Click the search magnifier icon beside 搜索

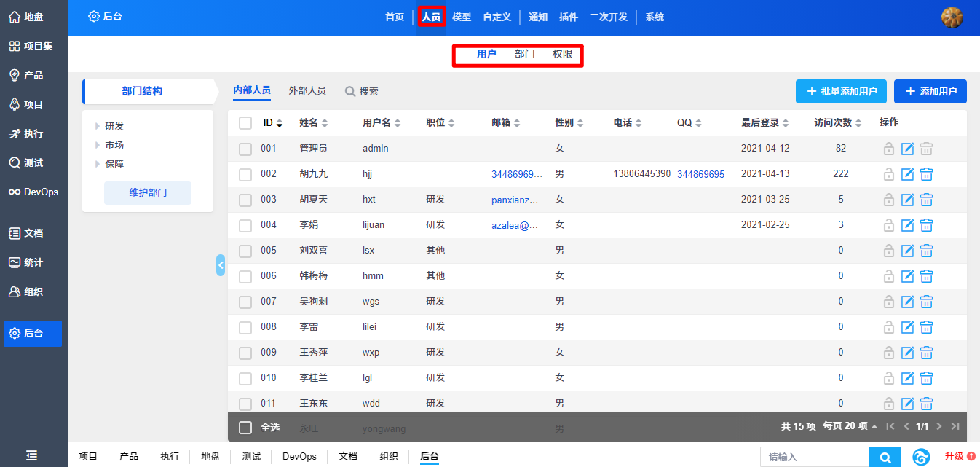pos(350,92)
